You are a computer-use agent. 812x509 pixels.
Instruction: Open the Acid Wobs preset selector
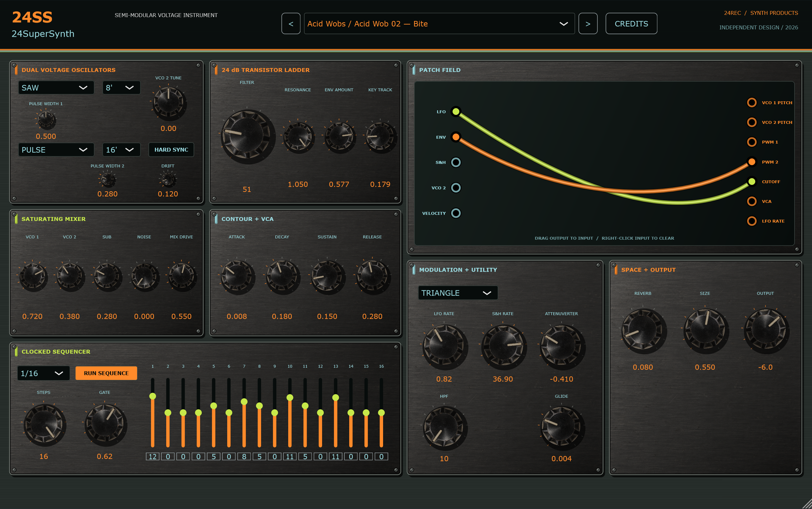(439, 24)
